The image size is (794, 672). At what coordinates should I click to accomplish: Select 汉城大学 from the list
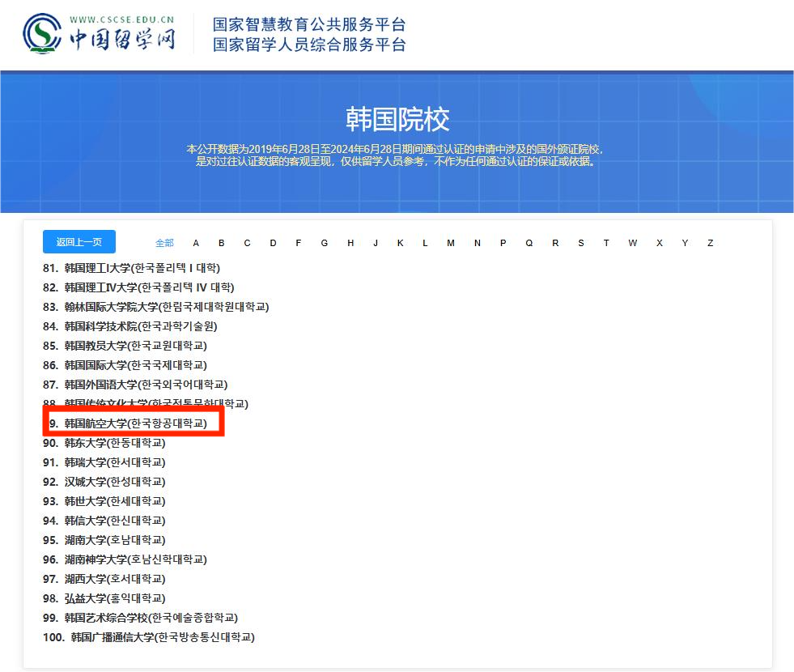click(x=114, y=482)
